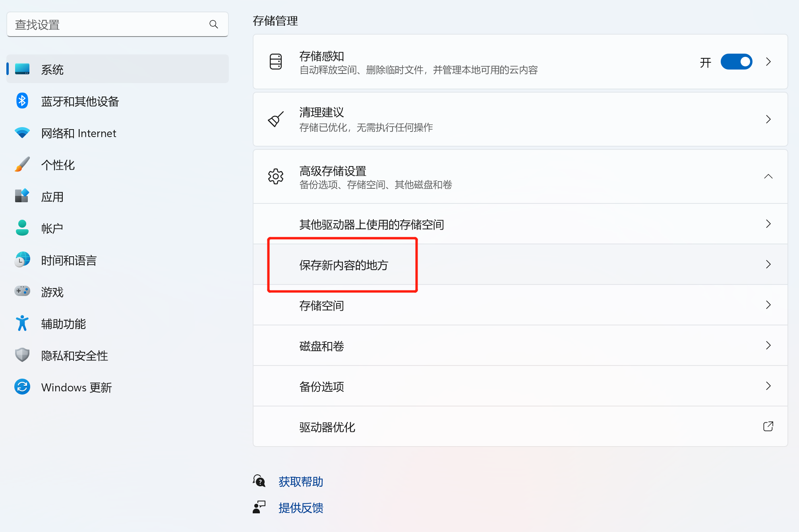Turn off the Storage Sense toggle
This screenshot has height=532, width=799.
tap(736, 62)
